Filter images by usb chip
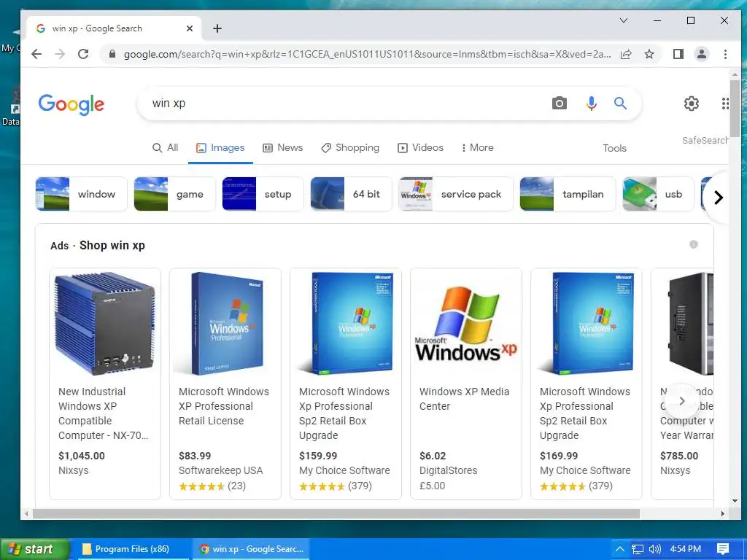This screenshot has height=560, width=747. tap(659, 194)
